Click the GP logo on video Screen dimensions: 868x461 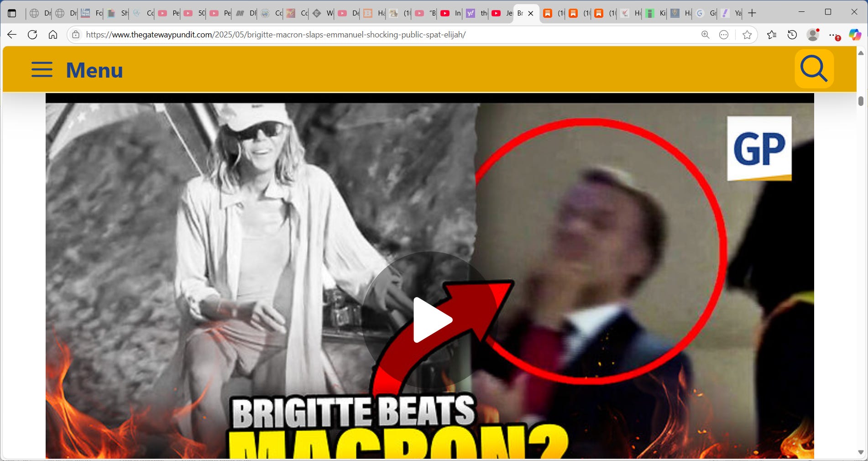click(x=759, y=148)
